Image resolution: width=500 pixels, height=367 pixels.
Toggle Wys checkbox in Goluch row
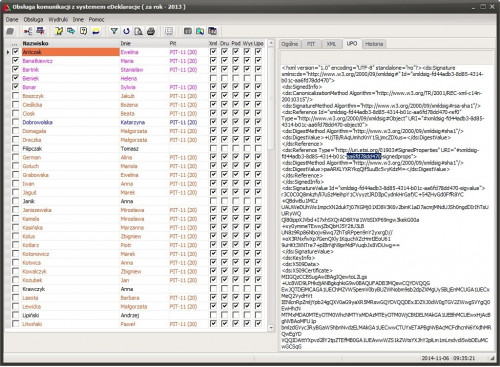click(x=247, y=166)
